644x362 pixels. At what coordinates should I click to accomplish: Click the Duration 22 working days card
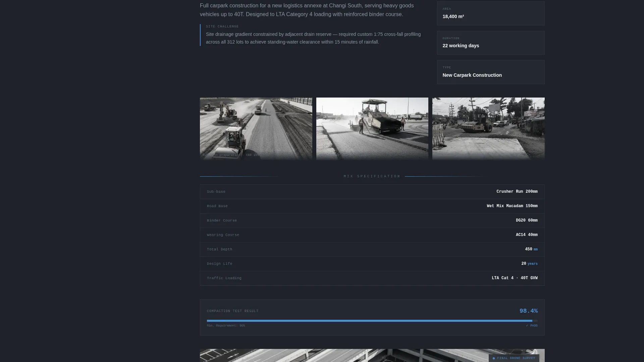491,43
